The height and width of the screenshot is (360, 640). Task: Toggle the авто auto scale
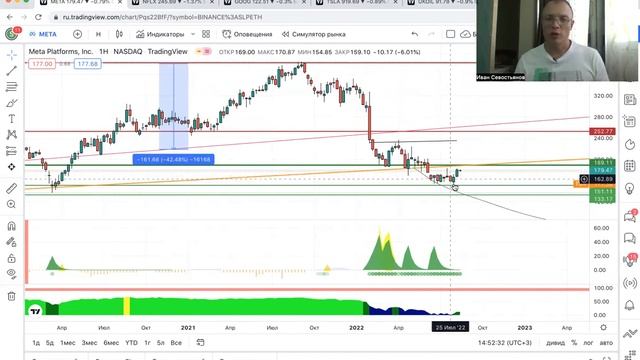(606, 343)
